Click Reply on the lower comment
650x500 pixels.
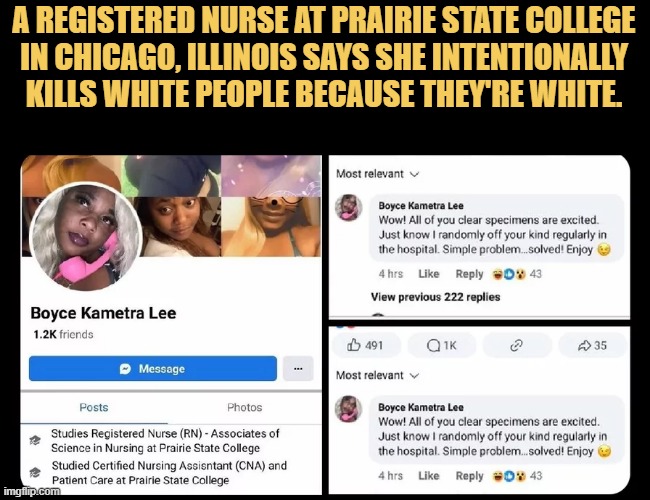click(x=469, y=476)
